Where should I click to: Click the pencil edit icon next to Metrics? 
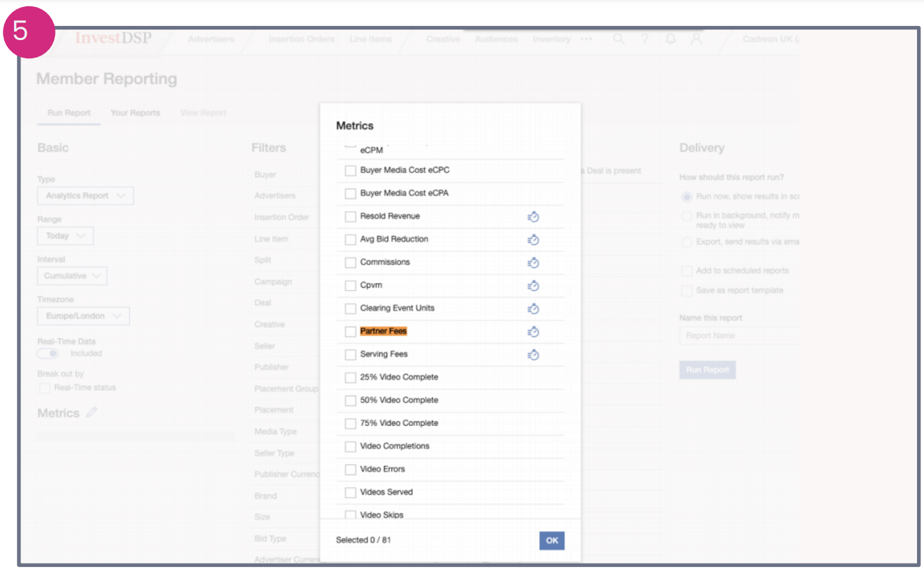click(91, 412)
